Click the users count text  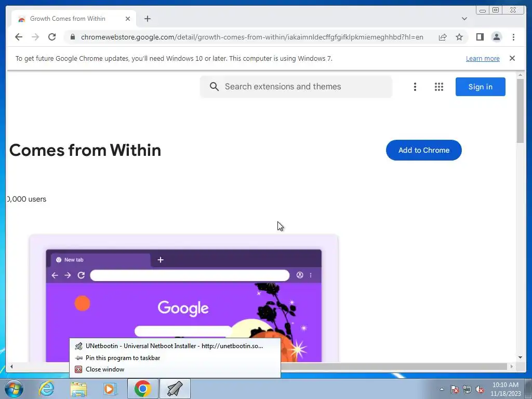[x=26, y=199]
